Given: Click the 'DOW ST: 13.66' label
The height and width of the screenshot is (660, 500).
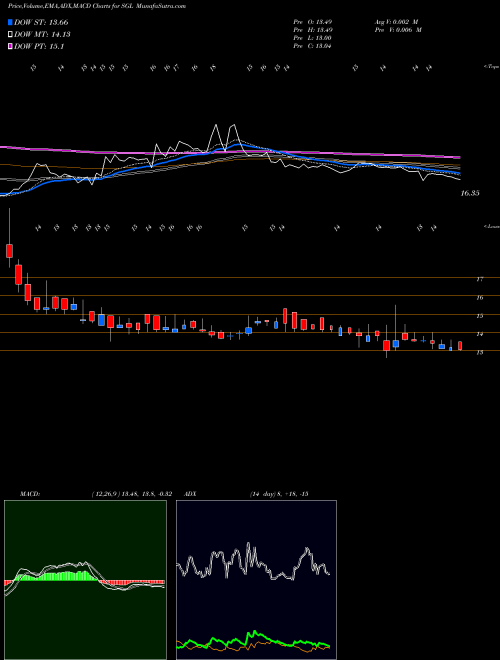Looking at the screenshot, I should tap(41, 23).
